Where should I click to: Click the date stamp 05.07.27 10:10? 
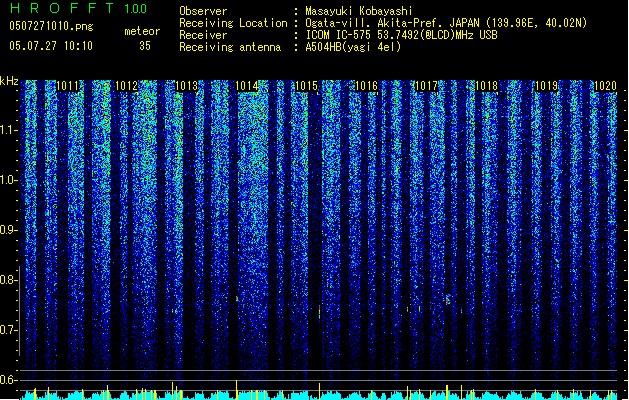click(51, 46)
